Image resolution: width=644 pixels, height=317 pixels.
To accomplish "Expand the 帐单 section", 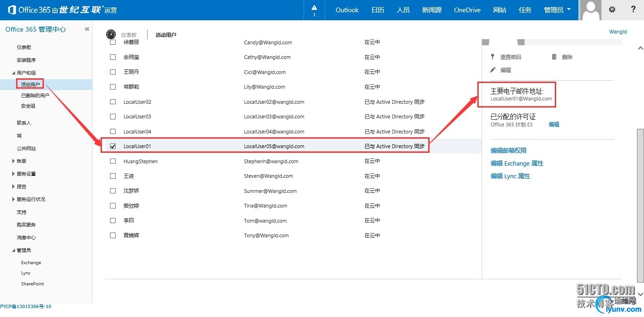I will 13,161.
